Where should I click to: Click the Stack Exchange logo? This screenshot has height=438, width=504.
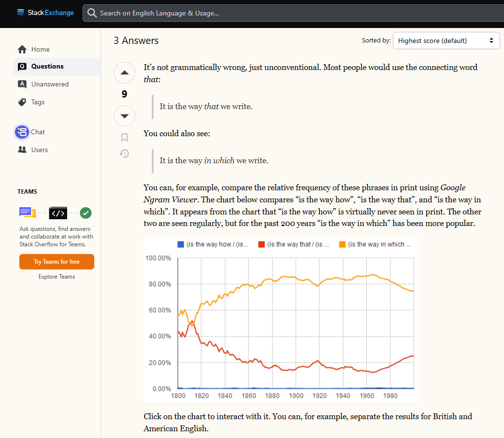45,13
